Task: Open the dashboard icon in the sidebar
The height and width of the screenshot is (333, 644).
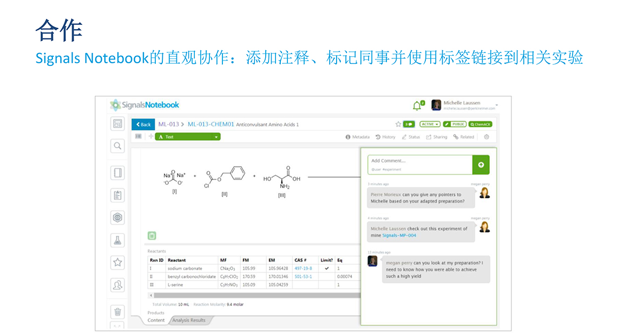Action: pos(117,123)
